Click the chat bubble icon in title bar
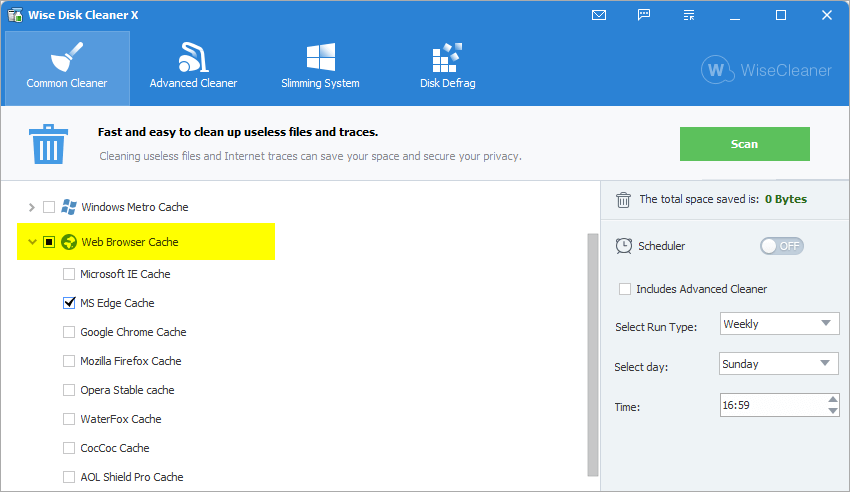850x492 pixels. [x=644, y=15]
